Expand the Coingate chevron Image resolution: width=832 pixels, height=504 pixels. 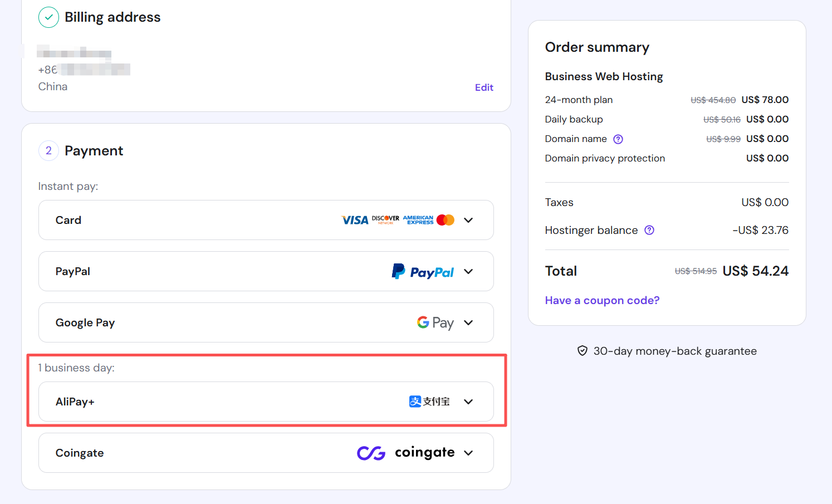click(x=468, y=453)
